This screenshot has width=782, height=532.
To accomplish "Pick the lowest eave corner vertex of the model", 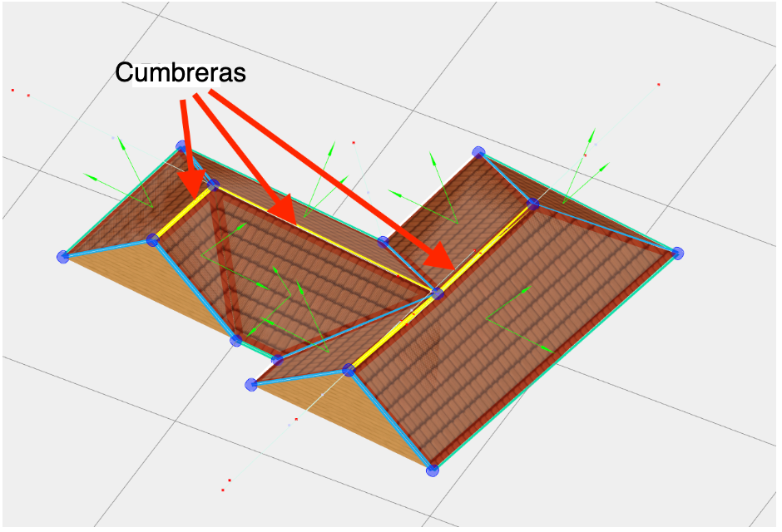I will 433,470.
